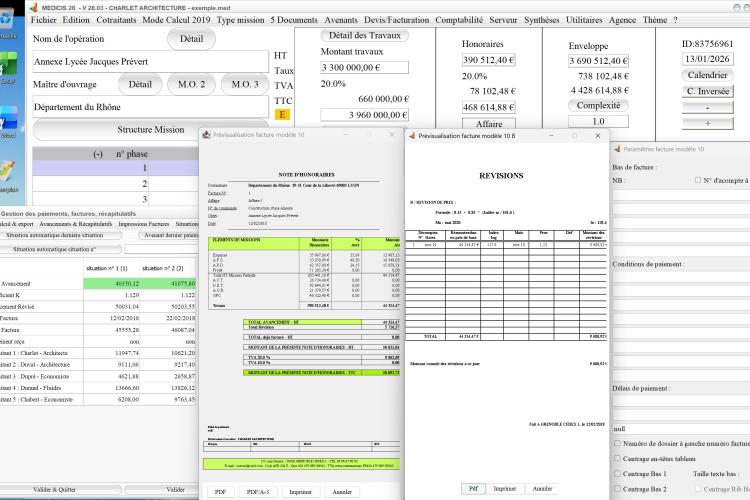Screen dimensions: 750x500
Task: Switch to Impressions Factures tab
Action: click(x=144, y=224)
